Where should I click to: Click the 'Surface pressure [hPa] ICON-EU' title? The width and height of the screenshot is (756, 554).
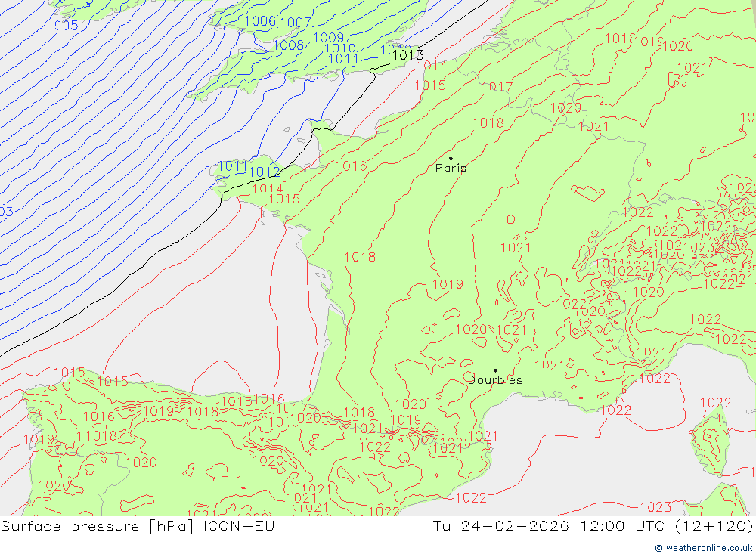coord(138,525)
